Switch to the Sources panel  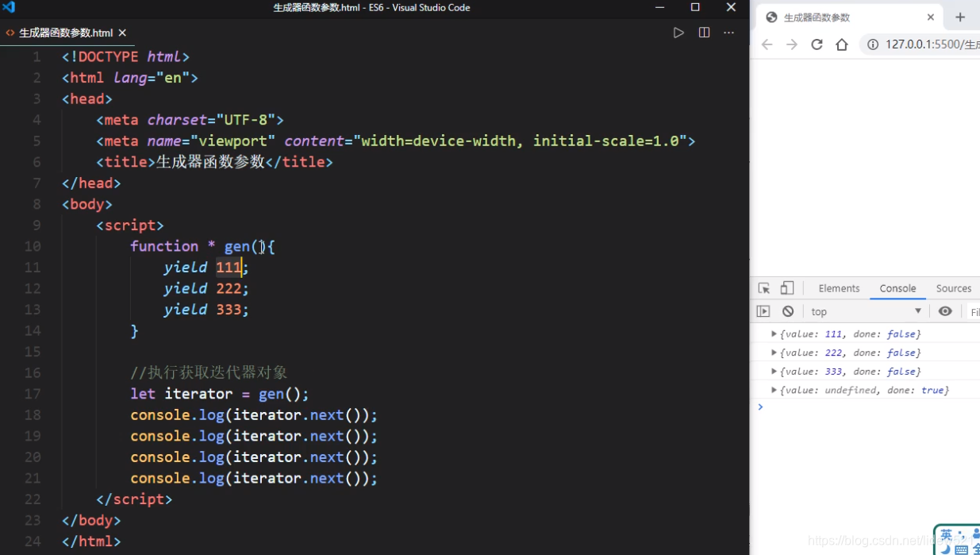pos(953,288)
